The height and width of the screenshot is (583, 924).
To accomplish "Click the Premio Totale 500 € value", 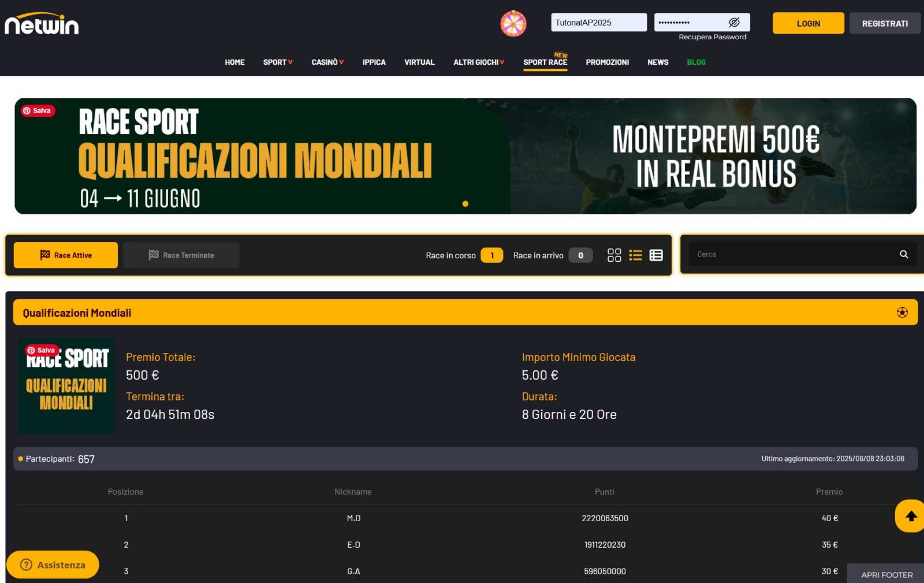I will pyautogui.click(x=142, y=375).
